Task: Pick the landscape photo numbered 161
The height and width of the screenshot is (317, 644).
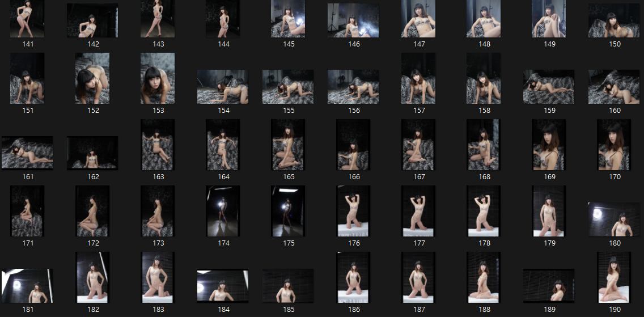Action: [x=27, y=153]
